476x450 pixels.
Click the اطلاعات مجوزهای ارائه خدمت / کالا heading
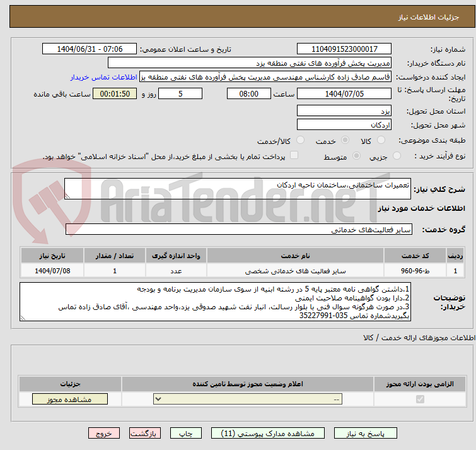click(x=419, y=338)
